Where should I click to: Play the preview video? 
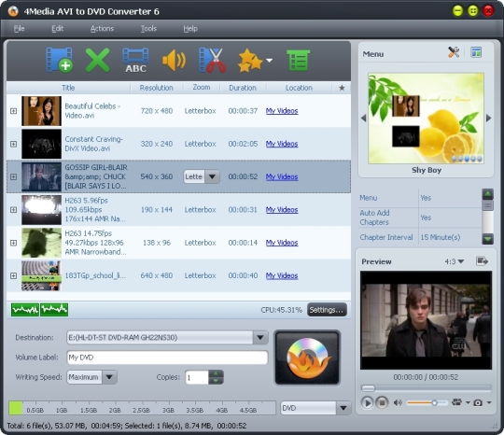tap(367, 402)
